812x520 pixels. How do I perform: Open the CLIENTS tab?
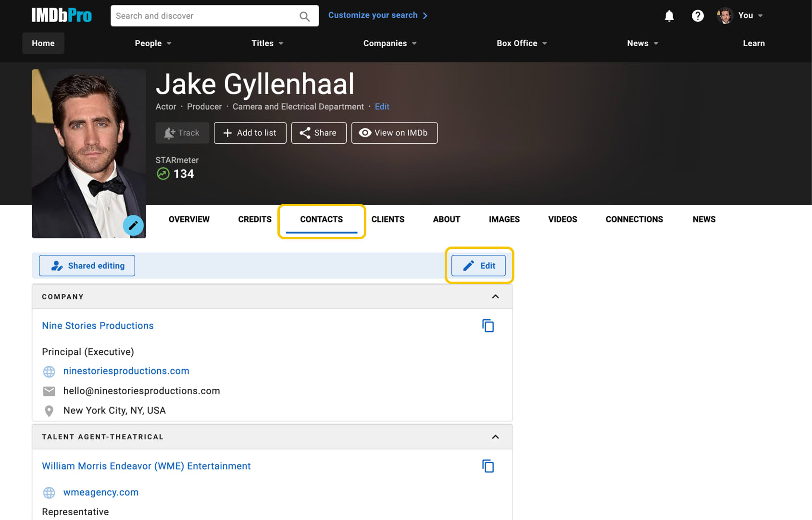coord(387,219)
